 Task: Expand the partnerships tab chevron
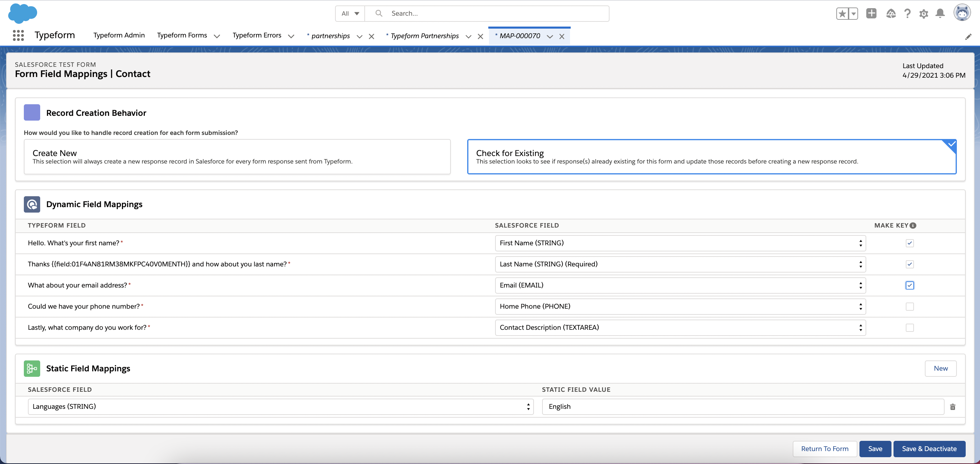point(360,36)
